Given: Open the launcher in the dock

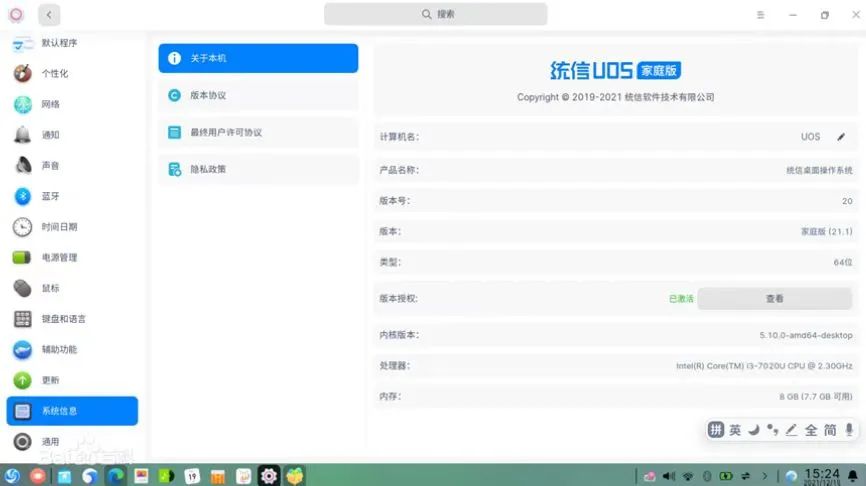Looking at the screenshot, I should coord(12,476).
